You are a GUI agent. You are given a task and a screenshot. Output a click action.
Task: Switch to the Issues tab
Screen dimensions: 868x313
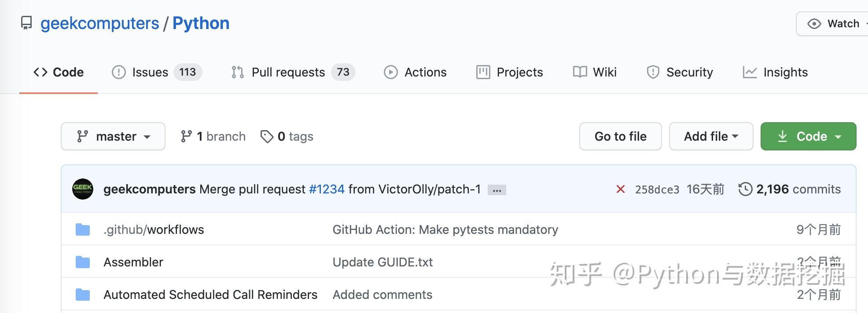tap(156, 72)
